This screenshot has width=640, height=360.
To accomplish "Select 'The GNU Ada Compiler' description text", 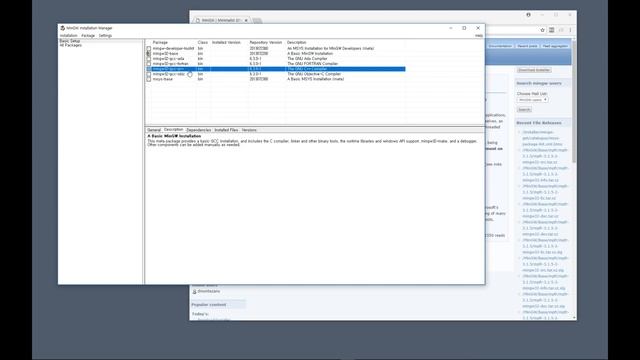I will coord(307,59).
